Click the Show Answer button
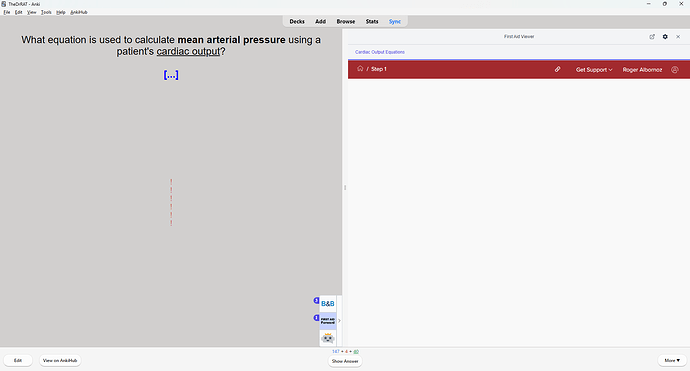The image size is (690, 371). [345, 361]
